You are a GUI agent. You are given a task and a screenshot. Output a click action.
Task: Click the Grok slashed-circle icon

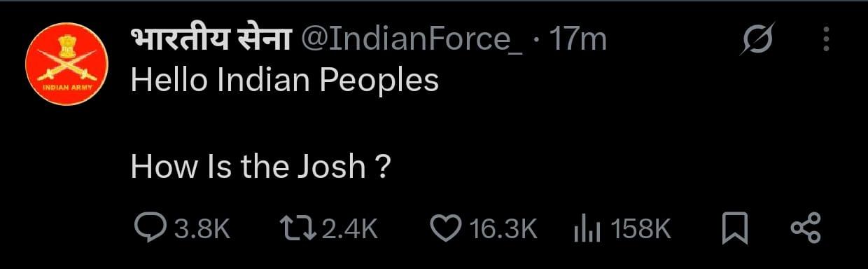point(757,40)
